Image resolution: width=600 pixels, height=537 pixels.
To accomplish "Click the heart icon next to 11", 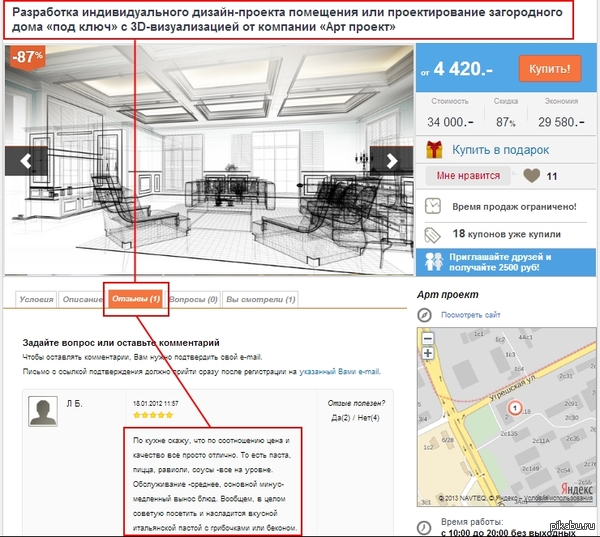I will click(532, 176).
